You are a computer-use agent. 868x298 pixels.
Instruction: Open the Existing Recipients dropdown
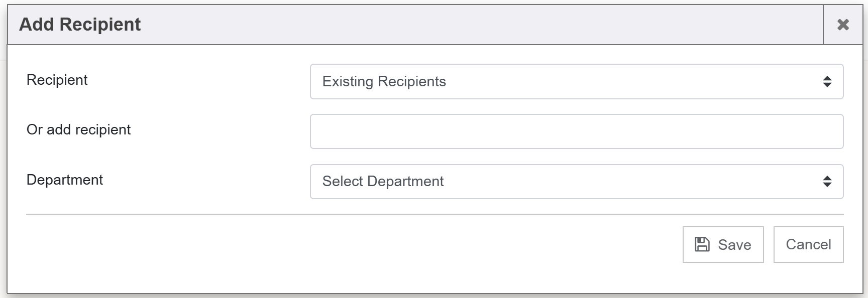(x=576, y=81)
